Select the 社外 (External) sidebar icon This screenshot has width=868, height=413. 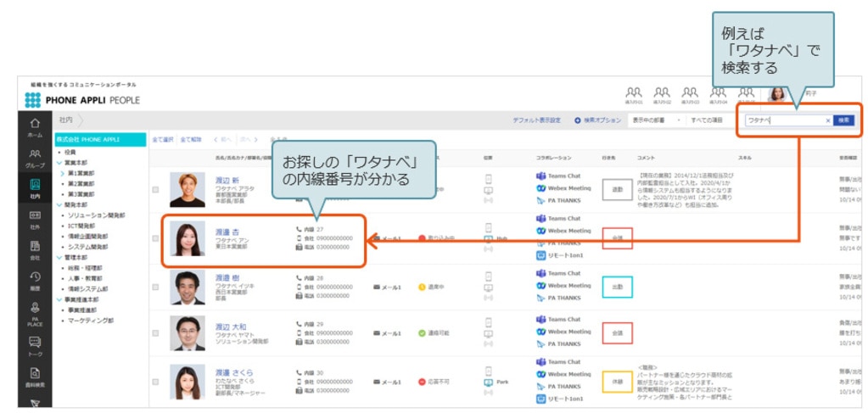coord(34,219)
